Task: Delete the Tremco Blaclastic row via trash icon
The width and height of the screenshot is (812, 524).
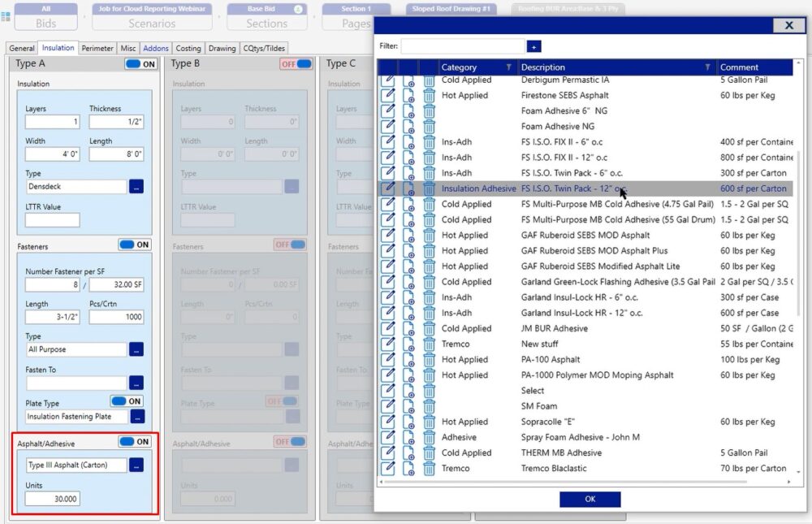Action: 429,469
